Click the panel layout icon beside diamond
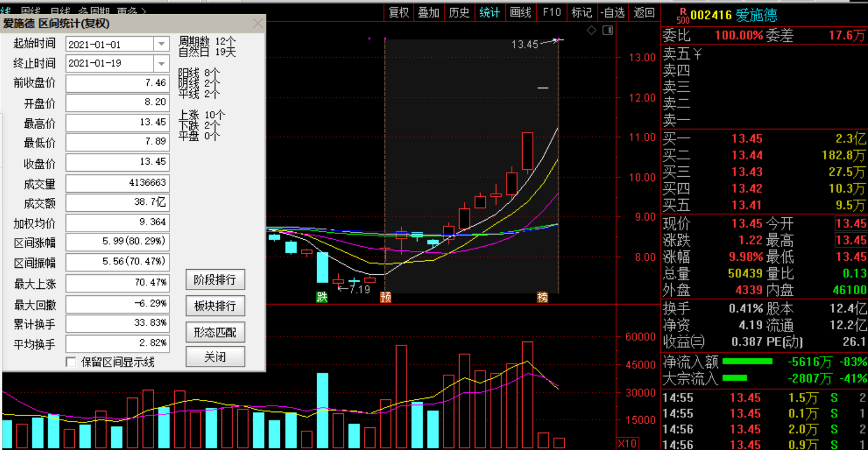 coord(607,30)
